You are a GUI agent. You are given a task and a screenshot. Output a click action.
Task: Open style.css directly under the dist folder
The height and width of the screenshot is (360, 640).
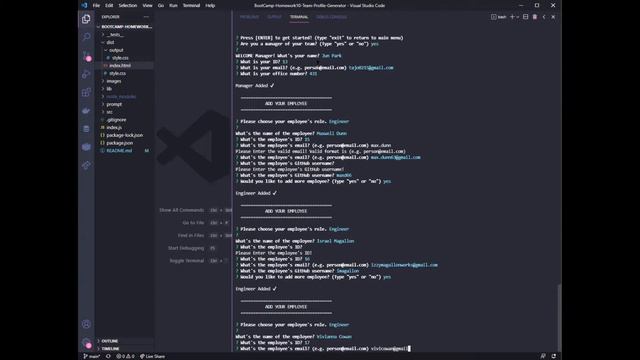tap(118, 73)
